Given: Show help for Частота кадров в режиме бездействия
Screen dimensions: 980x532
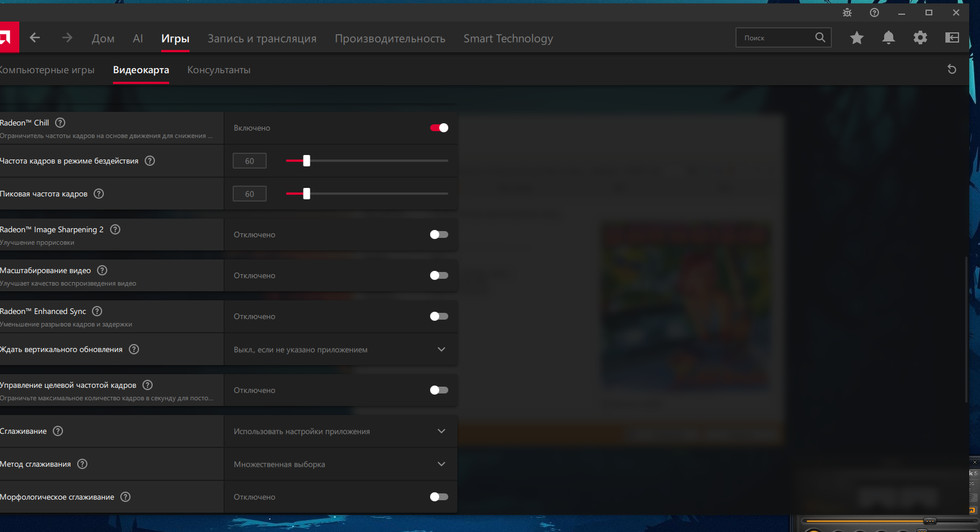Looking at the screenshot, I should point(150,161).
